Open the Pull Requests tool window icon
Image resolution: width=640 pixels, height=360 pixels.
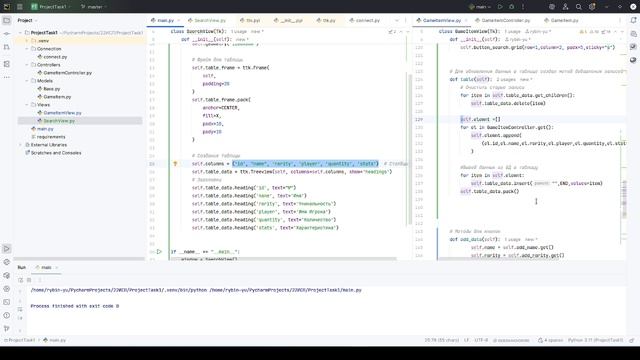tap(7, 48)
